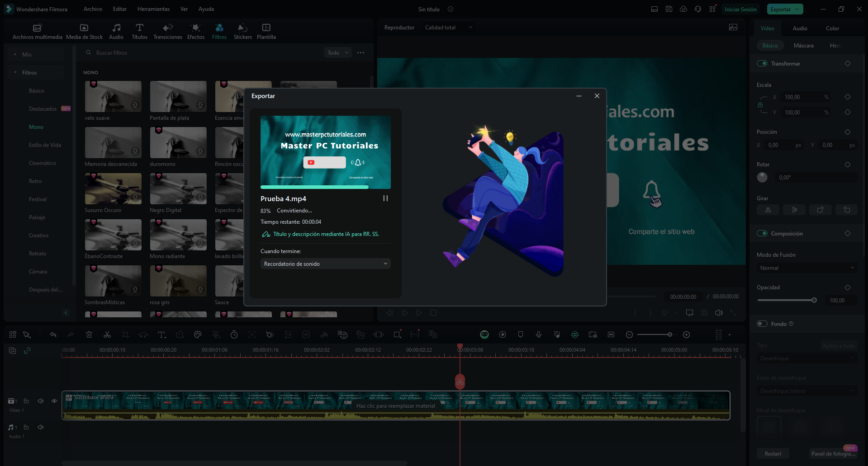Open the Stickers panel
The image size is (868, 466).
[243, 32]
